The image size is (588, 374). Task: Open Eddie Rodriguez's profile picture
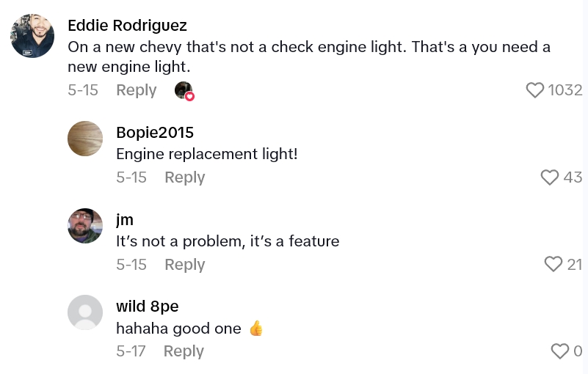pos(32,36)
